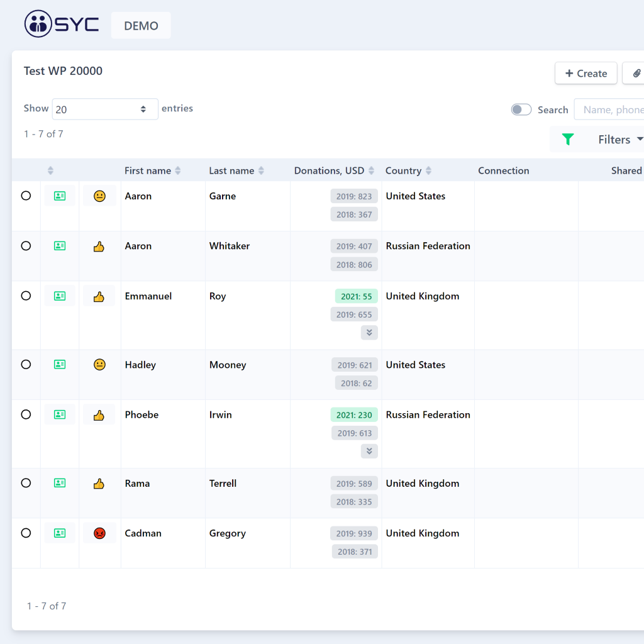The height and width of the screenshot is (644, 644).
Task: Click neutral face icon for Aaron Garne
Action: pyautogui.click(x=99, y=196)
